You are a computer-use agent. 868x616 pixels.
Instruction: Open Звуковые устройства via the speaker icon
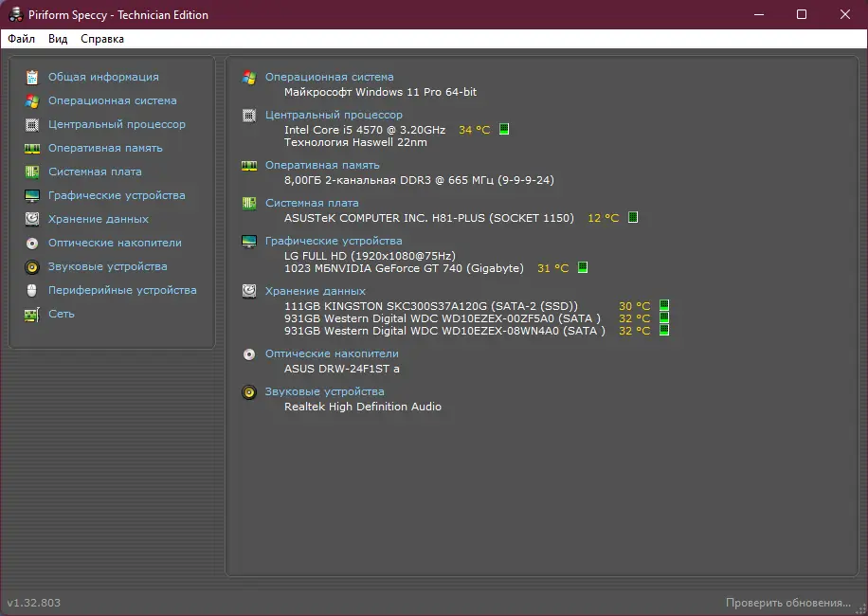click(x=34, y=266)
